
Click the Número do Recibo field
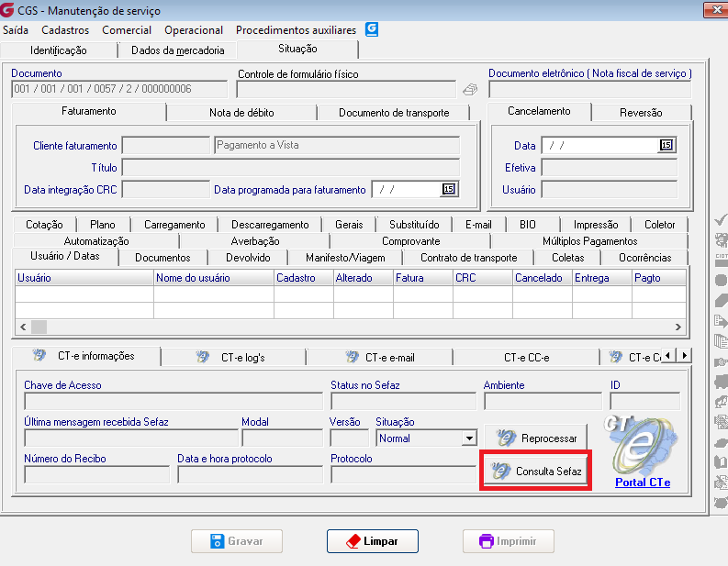point(97,474)
